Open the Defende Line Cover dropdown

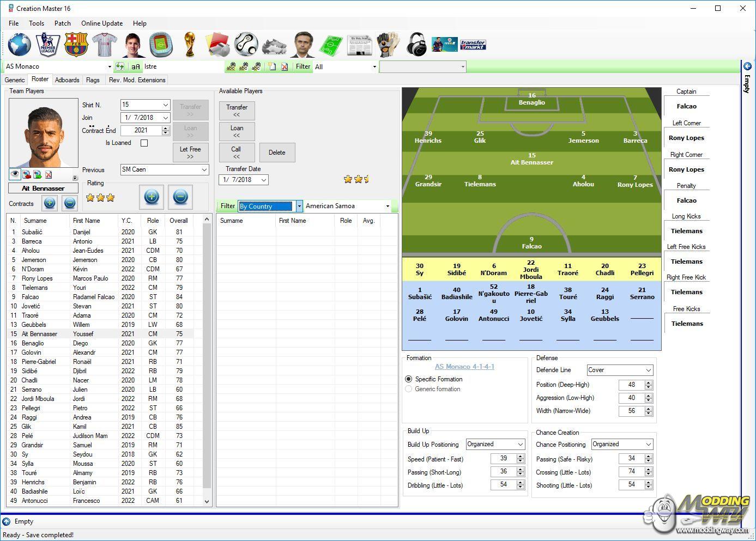tap(648, 370)
